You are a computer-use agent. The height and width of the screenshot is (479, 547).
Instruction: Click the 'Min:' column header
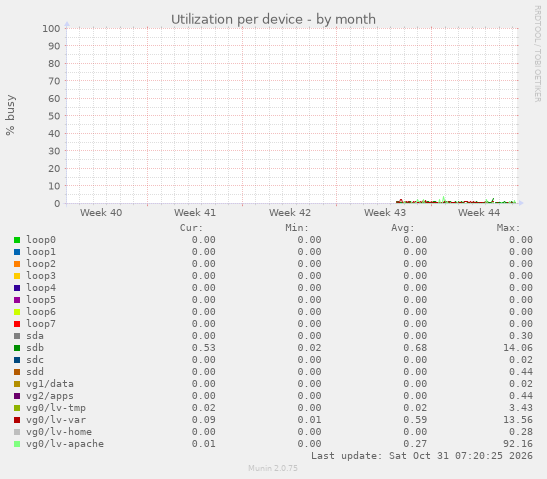point(297,228)
